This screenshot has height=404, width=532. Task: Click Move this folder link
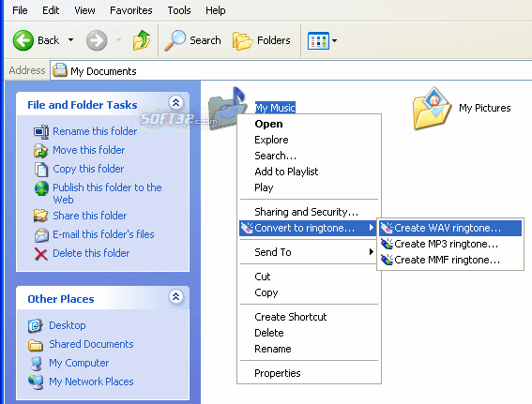[x=88, y=150]
